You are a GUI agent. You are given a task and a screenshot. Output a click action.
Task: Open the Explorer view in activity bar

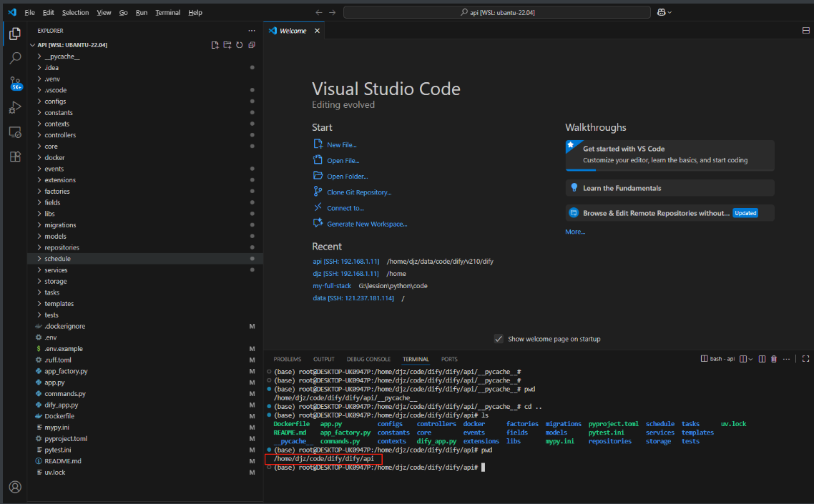pos(15,34)
